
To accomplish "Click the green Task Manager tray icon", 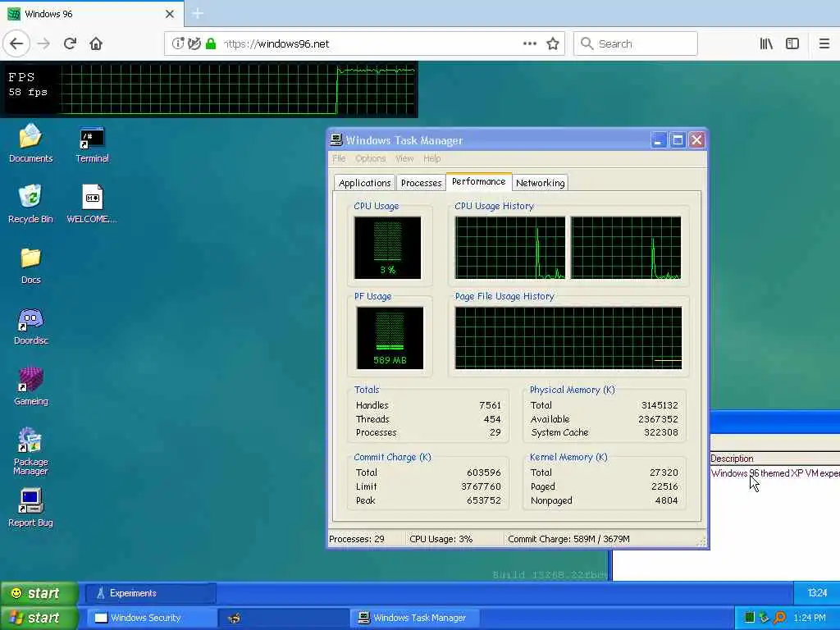I will click(750, 618).
